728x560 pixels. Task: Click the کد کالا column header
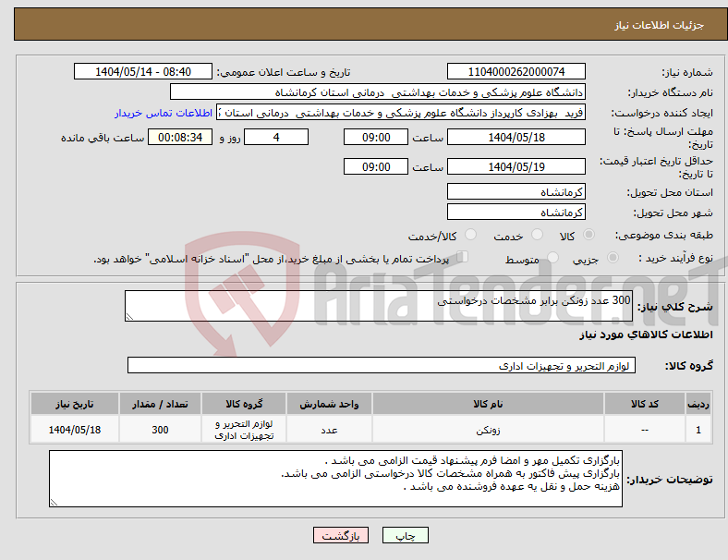pos(645,404)
